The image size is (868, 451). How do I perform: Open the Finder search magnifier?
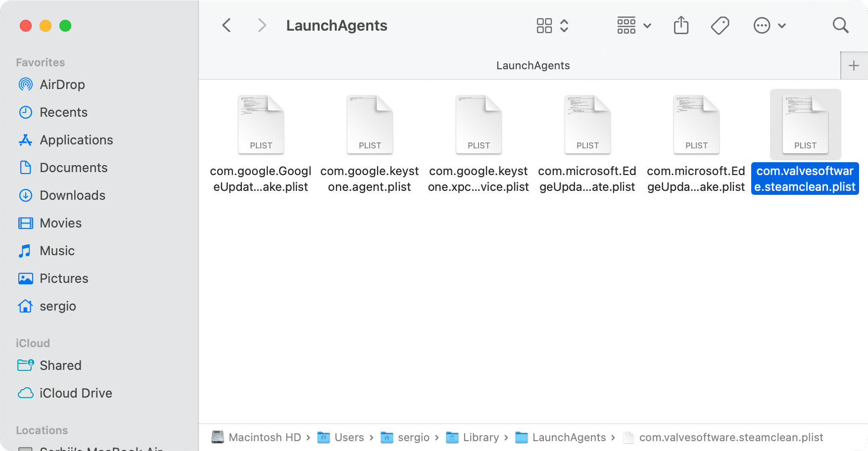tap(840, 26)
